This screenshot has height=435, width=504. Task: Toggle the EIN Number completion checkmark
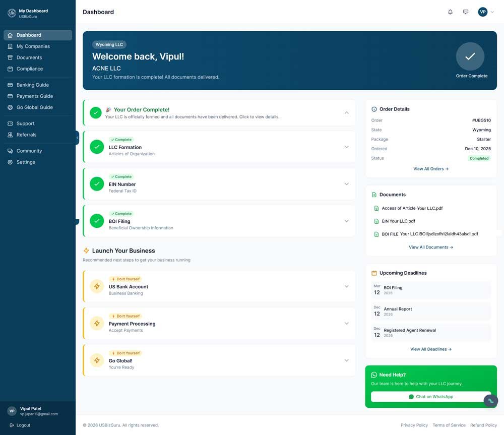click(x=96, y=183)
